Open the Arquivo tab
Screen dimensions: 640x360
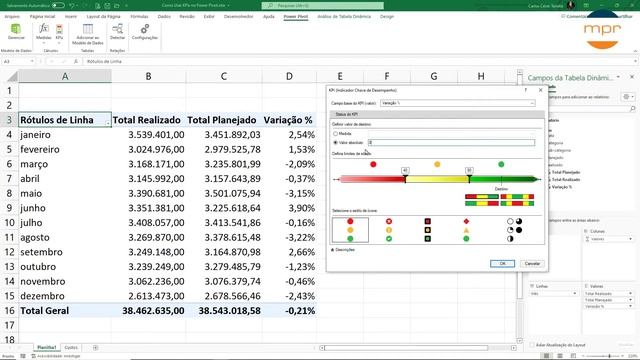coord(12,16)
